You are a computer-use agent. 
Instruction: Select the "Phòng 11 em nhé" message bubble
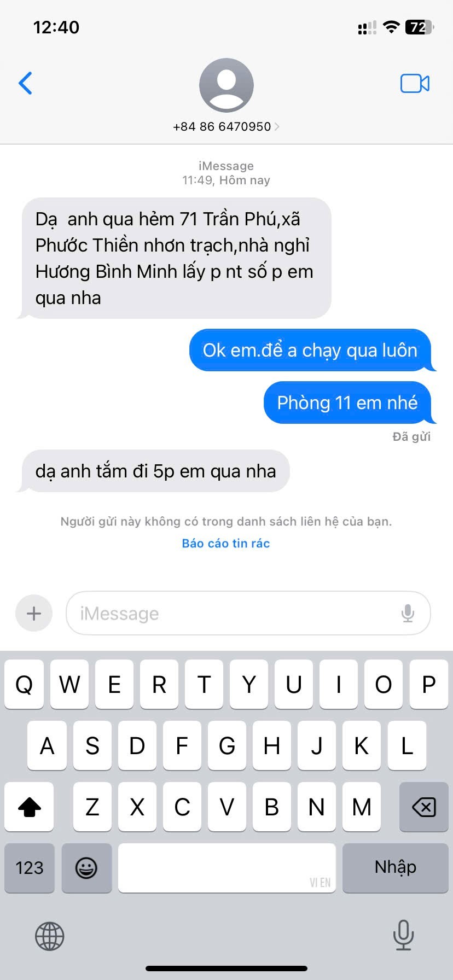(x=348, y=402)
